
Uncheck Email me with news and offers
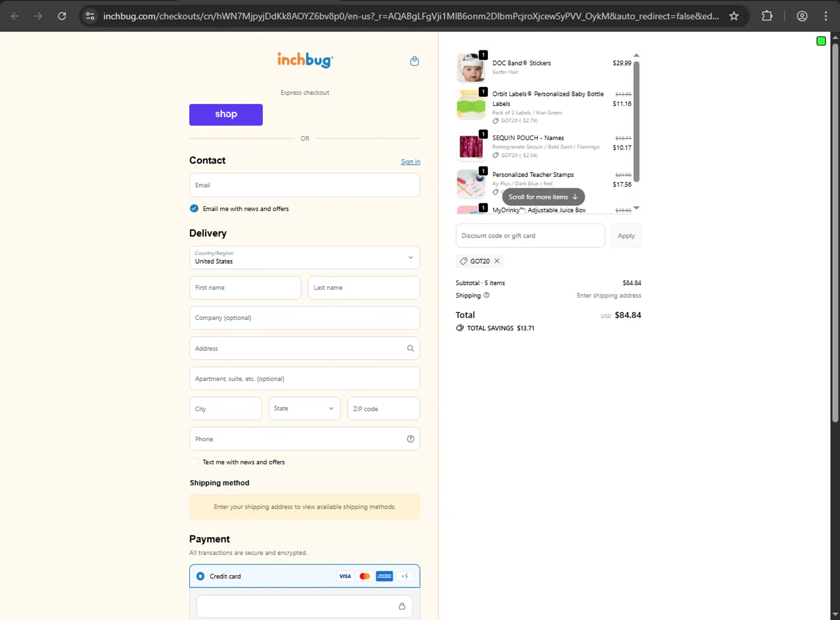[194, 208]
